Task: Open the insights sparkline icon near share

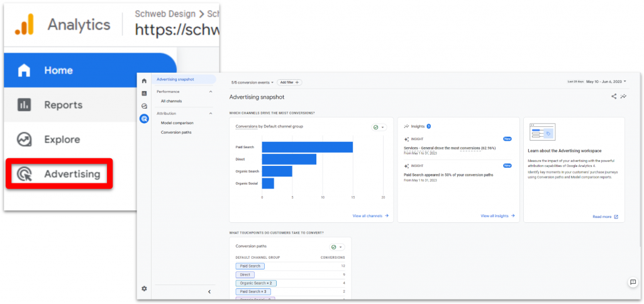Action: click(623, 97)
